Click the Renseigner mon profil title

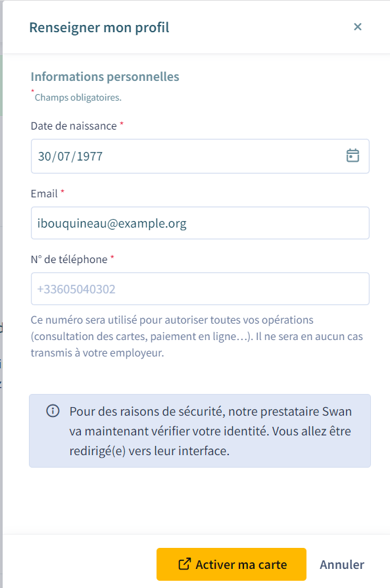[x=99, y=28]
